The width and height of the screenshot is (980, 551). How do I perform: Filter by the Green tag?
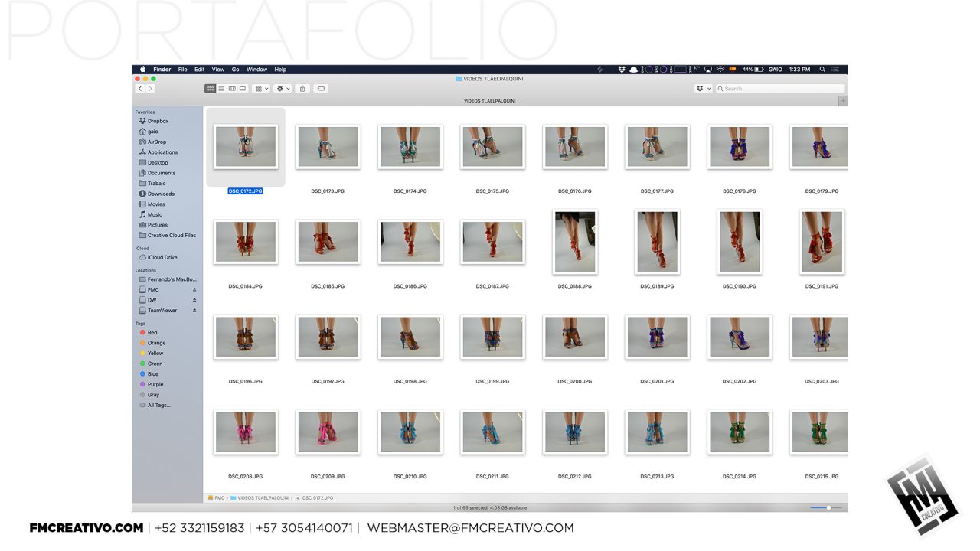tap(151, 364)
